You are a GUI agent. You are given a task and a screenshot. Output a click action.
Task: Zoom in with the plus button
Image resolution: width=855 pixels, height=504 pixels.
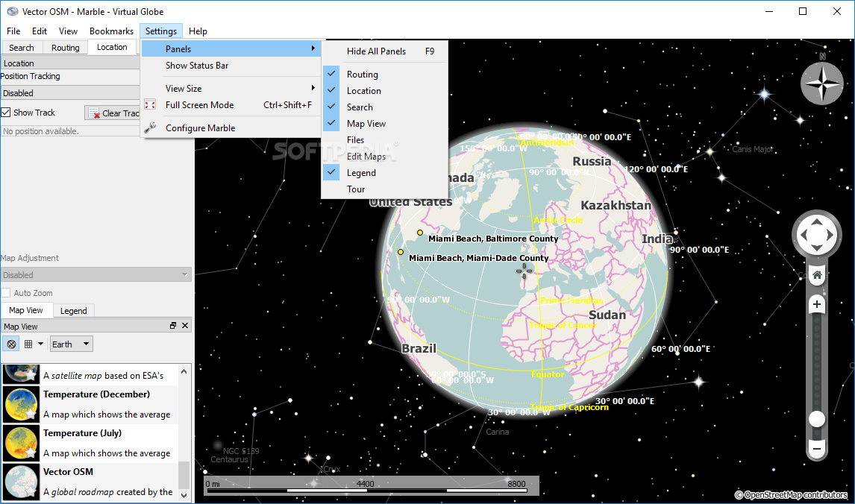point(817,304)
